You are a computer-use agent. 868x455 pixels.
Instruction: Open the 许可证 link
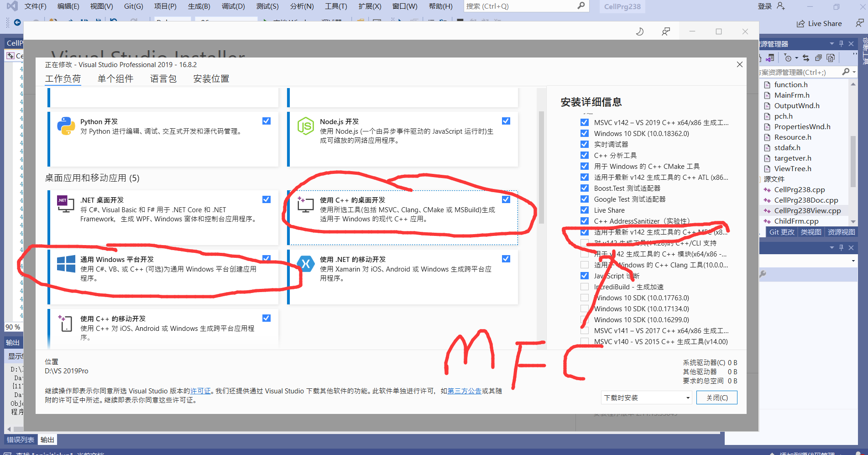pos(200,391)
